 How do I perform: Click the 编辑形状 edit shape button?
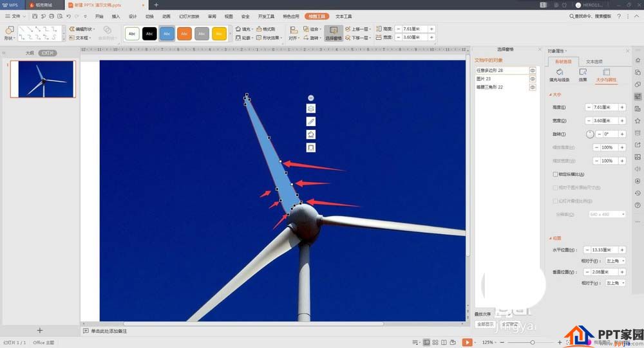pos(82,29)
